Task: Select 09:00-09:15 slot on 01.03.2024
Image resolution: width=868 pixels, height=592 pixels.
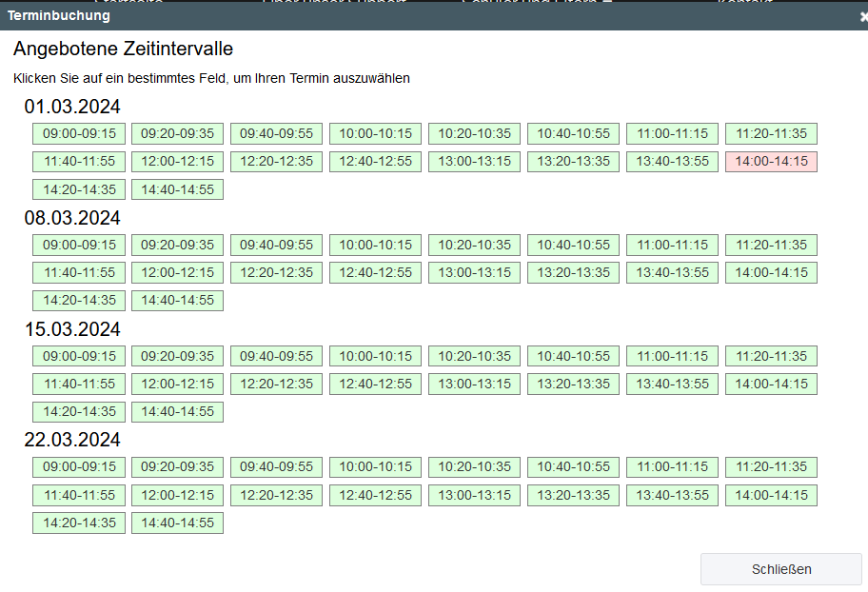Action: (x=79, y=133)
